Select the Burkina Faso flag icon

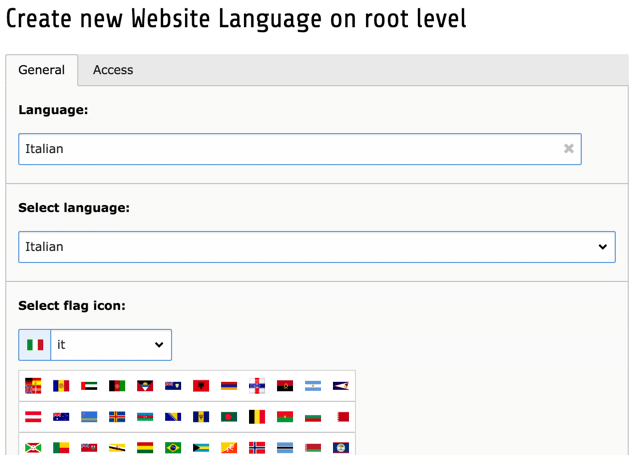(x=285, y=417)
